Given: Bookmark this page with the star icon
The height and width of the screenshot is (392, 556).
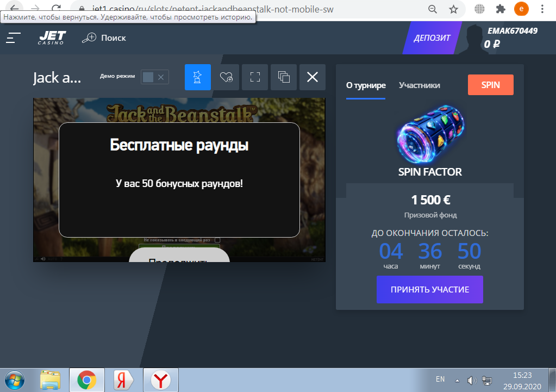Looking at the screenshot, I should click(x=453, y=9).
